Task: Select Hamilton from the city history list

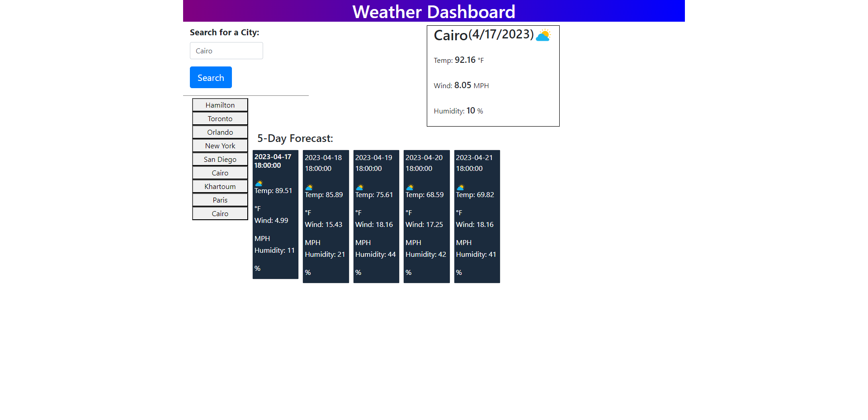Action: (220, 105)
